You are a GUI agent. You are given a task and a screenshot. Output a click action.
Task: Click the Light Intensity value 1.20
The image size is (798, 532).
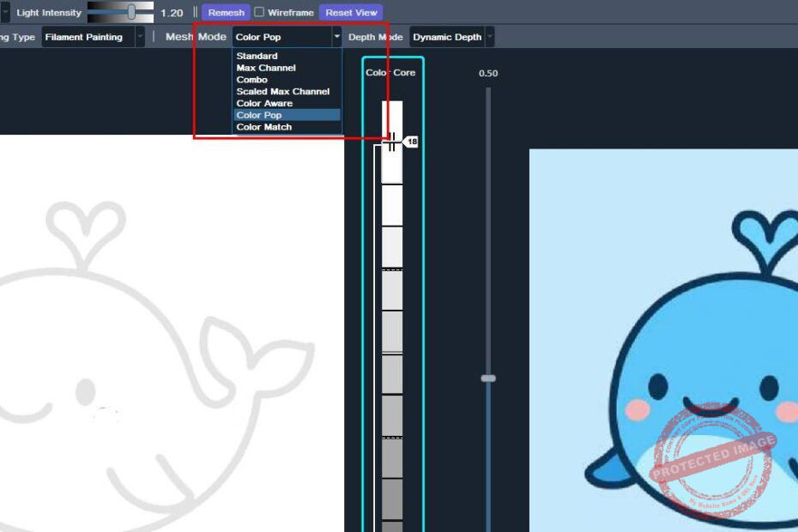coord(172,13)
